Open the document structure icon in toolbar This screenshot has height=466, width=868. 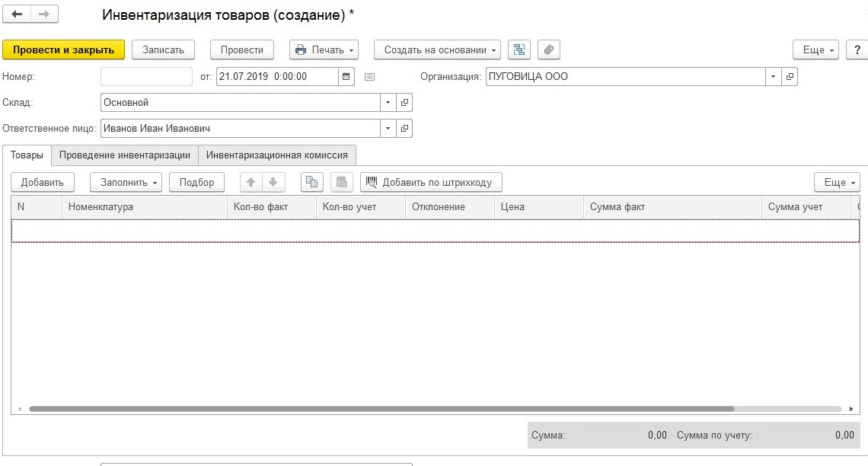(x=519, y=49)
